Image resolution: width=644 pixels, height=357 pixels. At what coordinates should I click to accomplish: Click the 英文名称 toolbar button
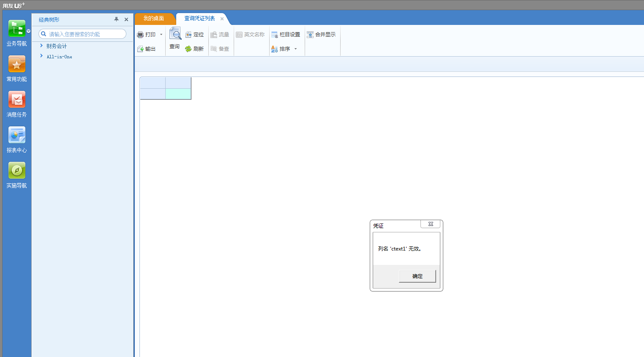click(x=250, y=35)
